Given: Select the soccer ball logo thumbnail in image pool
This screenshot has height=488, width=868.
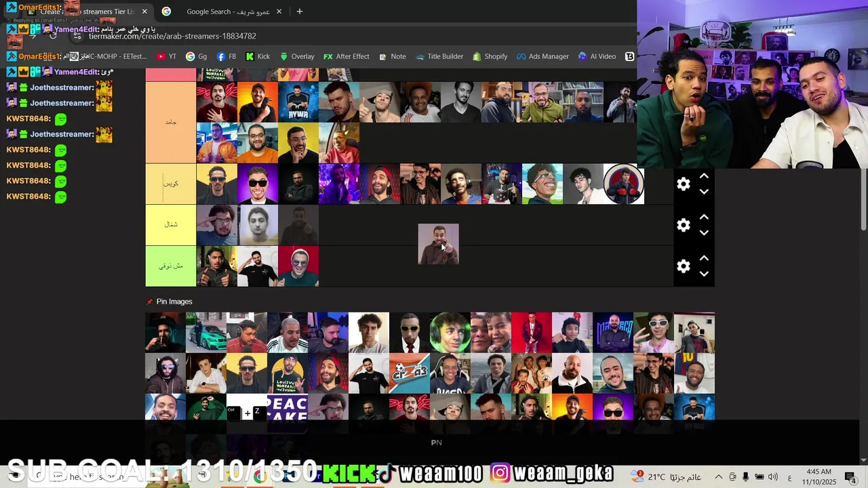Looking at the screenshot, I should pos(410,373).
